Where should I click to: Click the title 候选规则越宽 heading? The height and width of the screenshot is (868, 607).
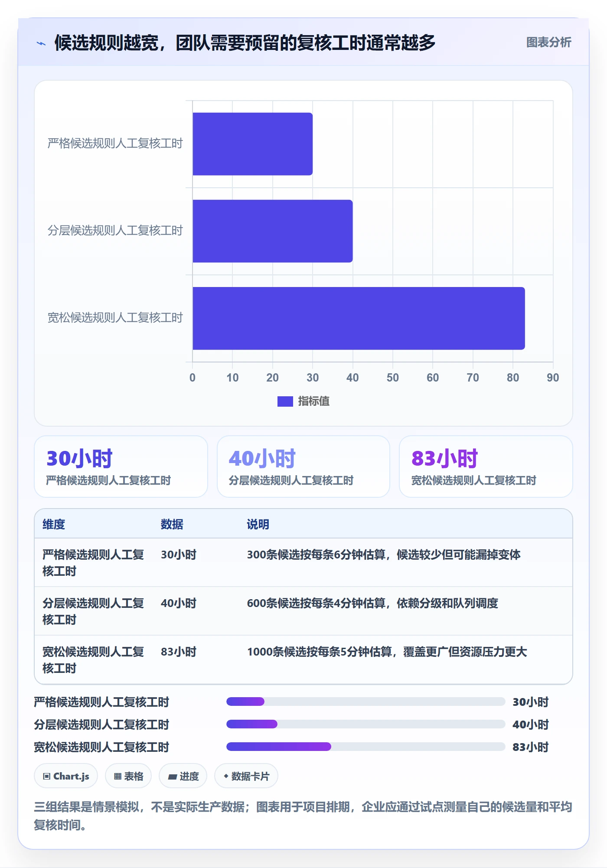click(x=245, y=42)
